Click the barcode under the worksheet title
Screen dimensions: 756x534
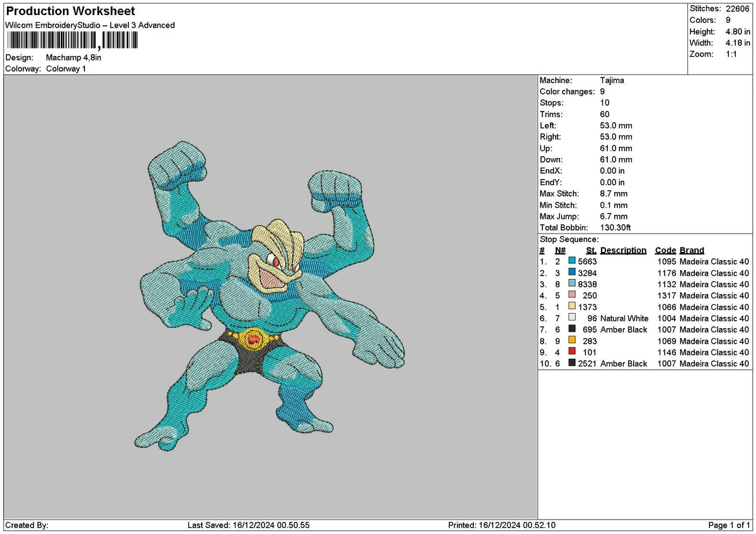pos(71,41)
